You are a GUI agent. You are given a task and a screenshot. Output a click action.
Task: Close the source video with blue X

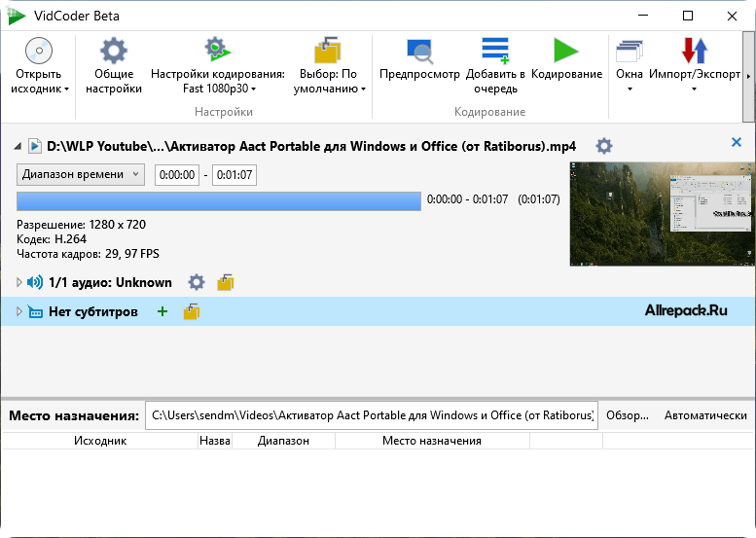(737, 142)
